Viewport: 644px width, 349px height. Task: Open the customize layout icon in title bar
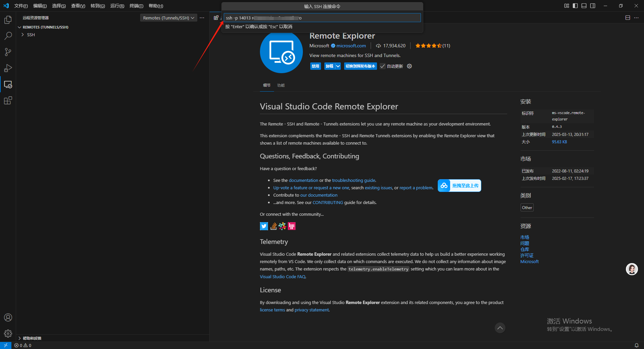click(567, 6)
